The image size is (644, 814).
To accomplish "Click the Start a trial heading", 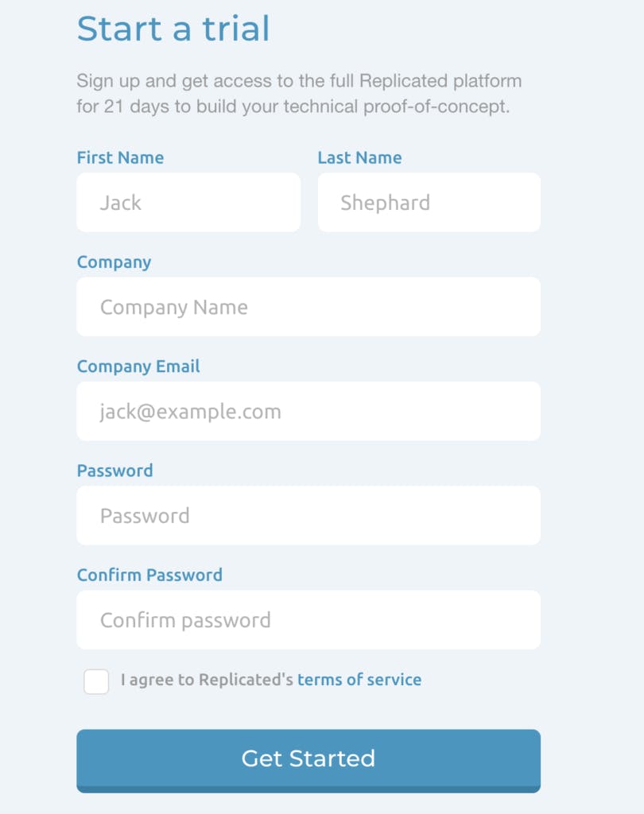I will coord(173,29).
